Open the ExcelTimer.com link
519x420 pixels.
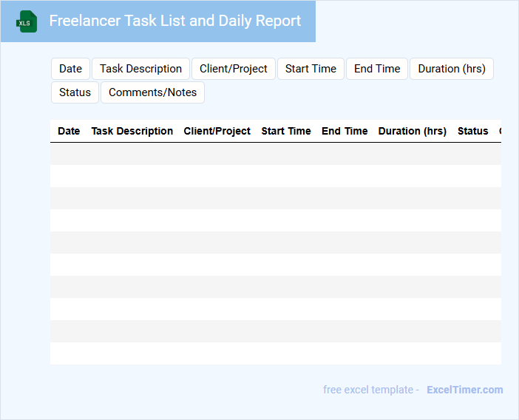tap(464, 390)
